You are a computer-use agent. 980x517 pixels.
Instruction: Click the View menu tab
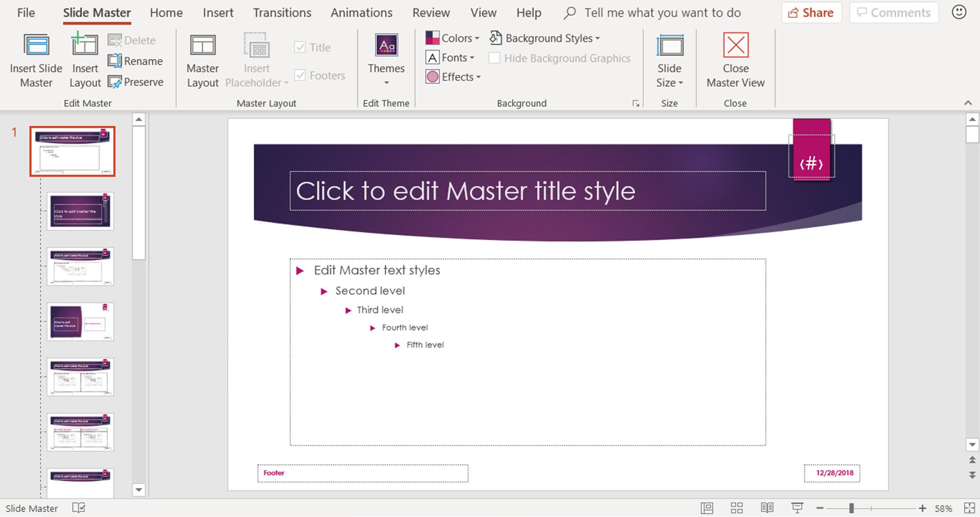point(484,12)
